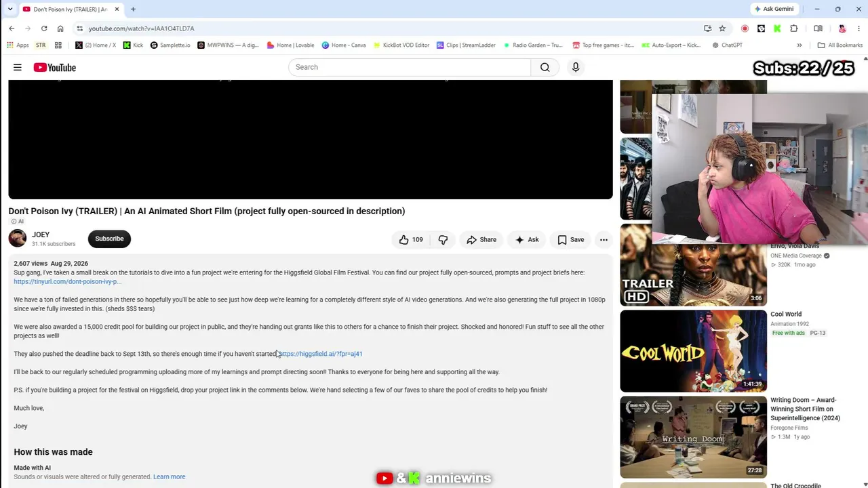The image size is (868, 488).
Task: Like the video with thumbs up
Action: [x=411, y=239]
